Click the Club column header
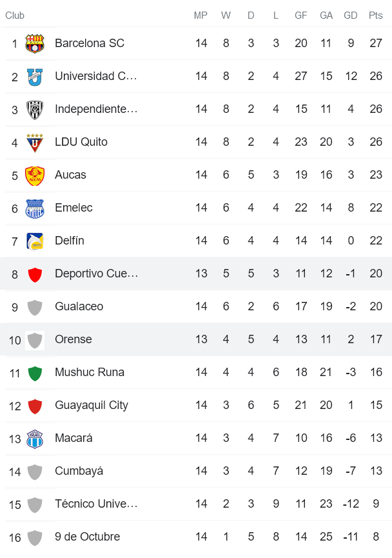The image size is (392, 558). [15, 15]
